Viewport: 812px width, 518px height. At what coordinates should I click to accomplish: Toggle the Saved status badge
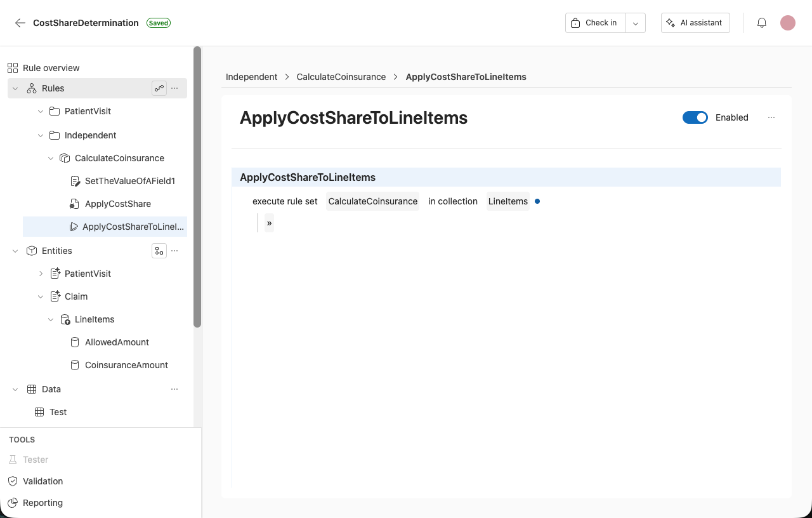158,23
